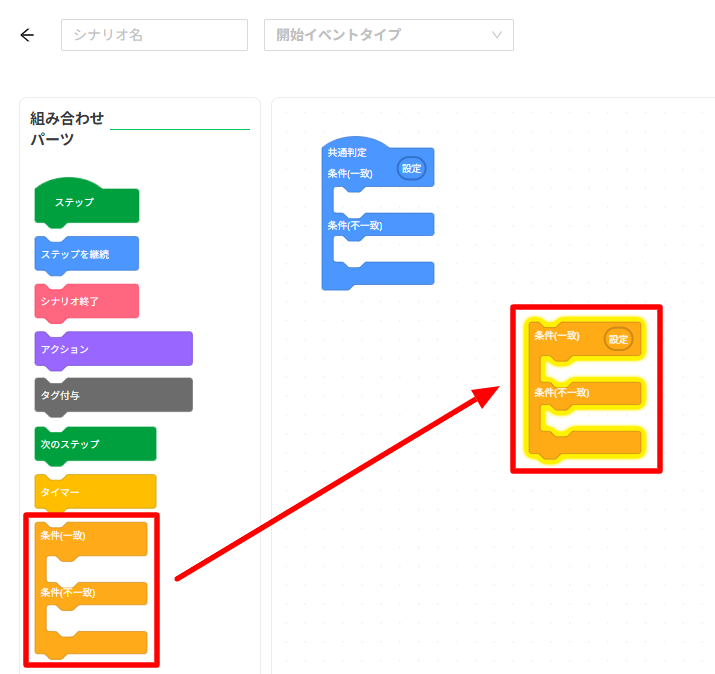The width and height of the screenshot is (715, 674).
Task: Click the chevron on 開始イベントタイプ selector
Action: click(497, 35)
